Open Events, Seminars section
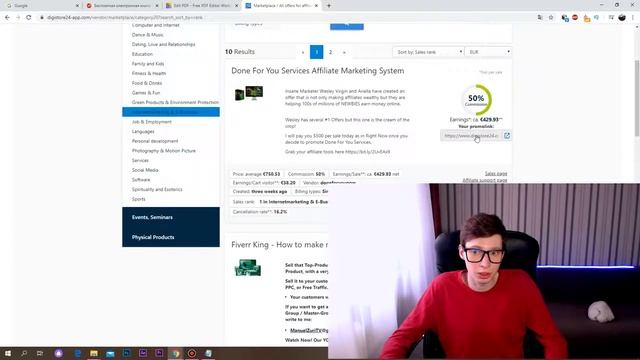 (x=171, y=217)
